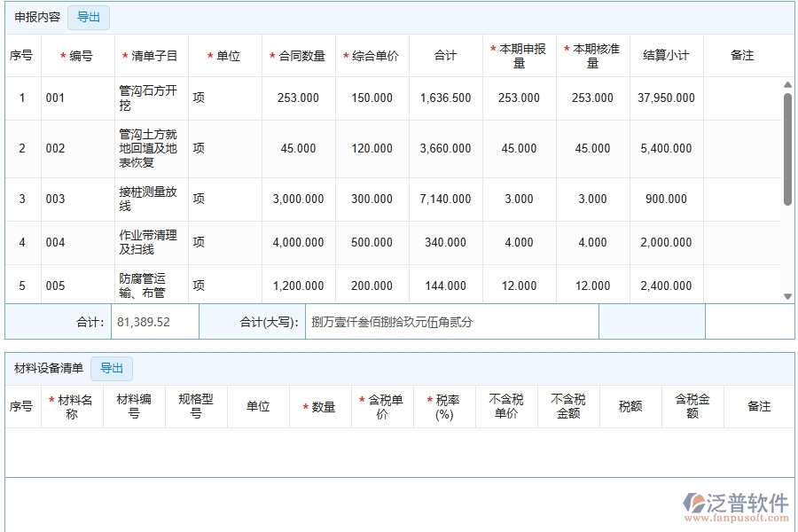798x532 pixels.
Task: Click the 含税金额 column header
Action: 693,405
